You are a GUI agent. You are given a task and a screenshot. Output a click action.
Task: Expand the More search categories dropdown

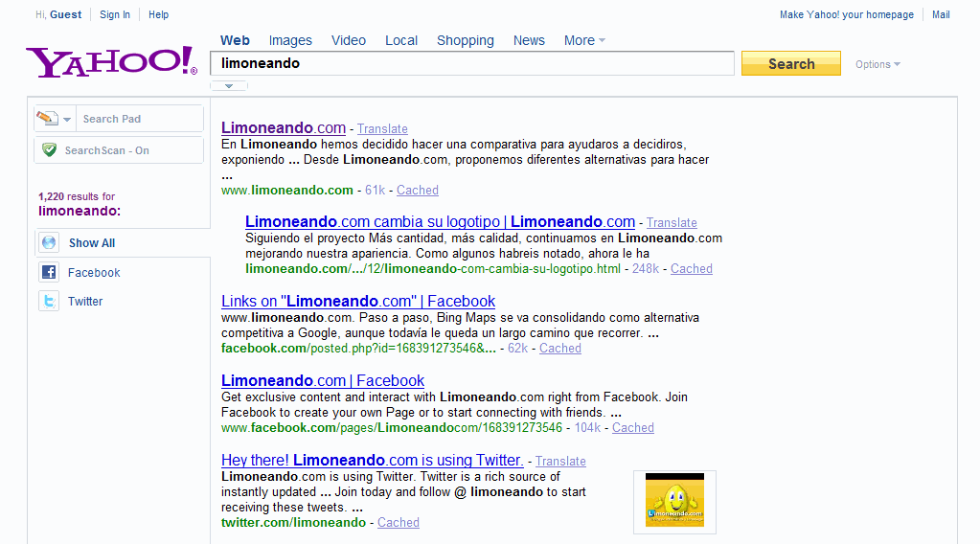click(584, 40)
